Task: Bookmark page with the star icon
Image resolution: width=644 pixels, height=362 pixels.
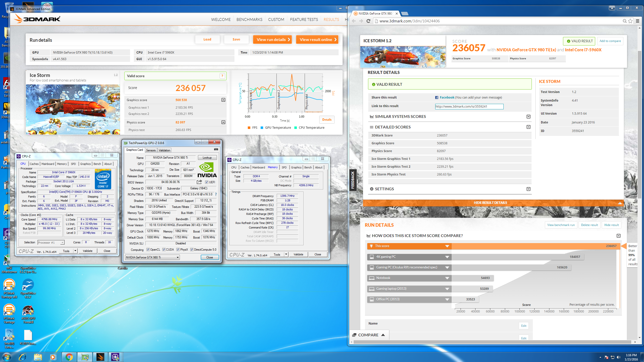Action: [x=630, y=21]
